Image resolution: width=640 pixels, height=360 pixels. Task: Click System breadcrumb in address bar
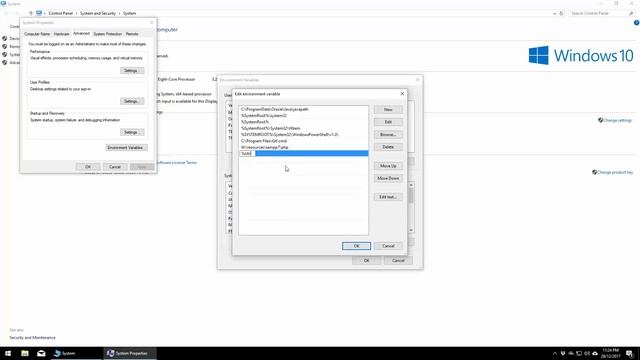coord(129,13)
